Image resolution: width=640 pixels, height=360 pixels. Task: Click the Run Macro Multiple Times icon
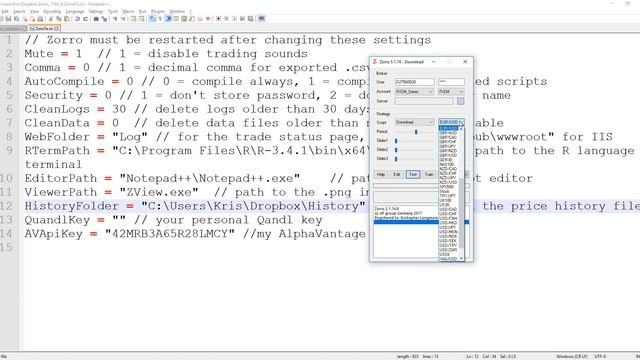pos(242,19)
